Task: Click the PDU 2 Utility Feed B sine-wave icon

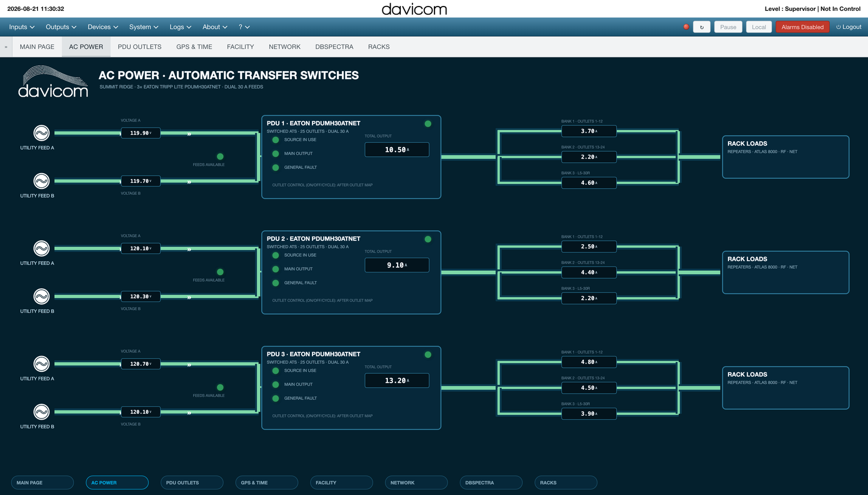Action: [42, 296]
